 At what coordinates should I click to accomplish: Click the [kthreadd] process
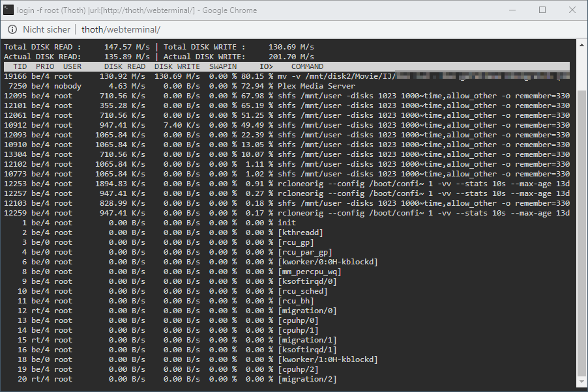tap(301, 232)
